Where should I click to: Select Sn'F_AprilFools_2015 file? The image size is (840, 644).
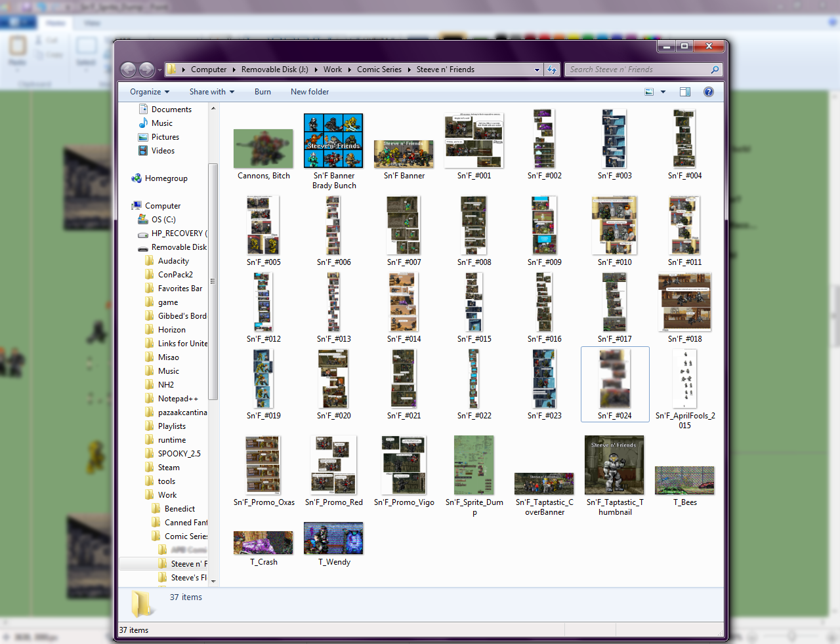[x=685, y=389]
